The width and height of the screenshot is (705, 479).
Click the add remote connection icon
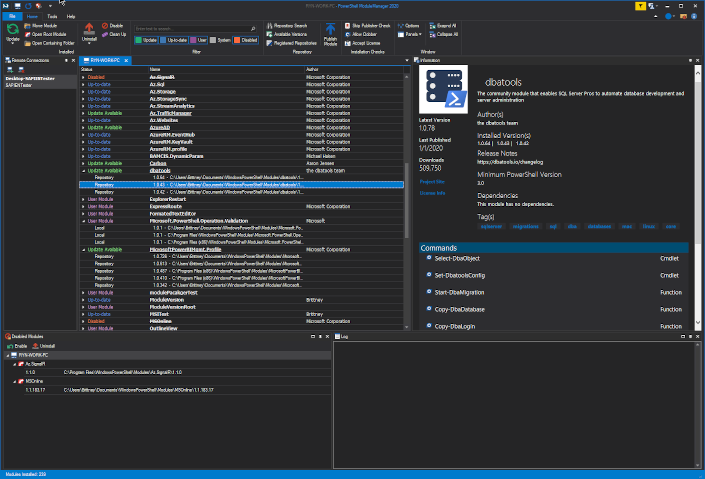point(10,70)
